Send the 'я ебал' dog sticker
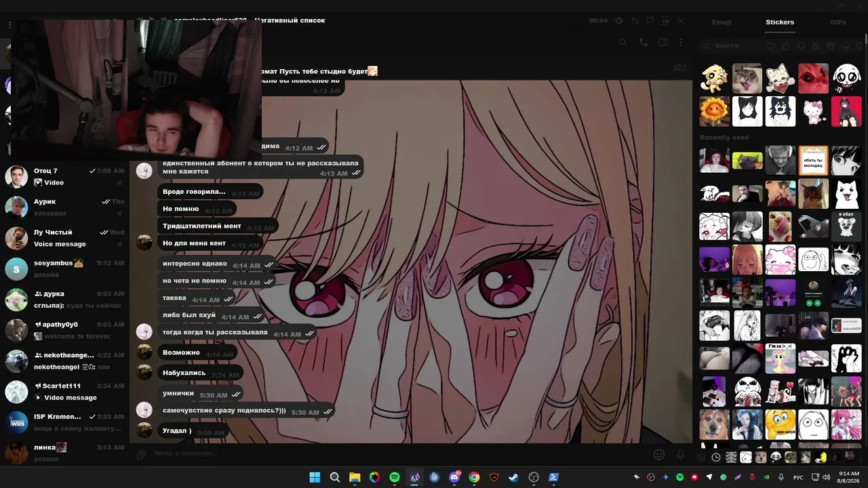Image resolution: width=868 pixels, height=488 pixels. (x=846, y=227)
